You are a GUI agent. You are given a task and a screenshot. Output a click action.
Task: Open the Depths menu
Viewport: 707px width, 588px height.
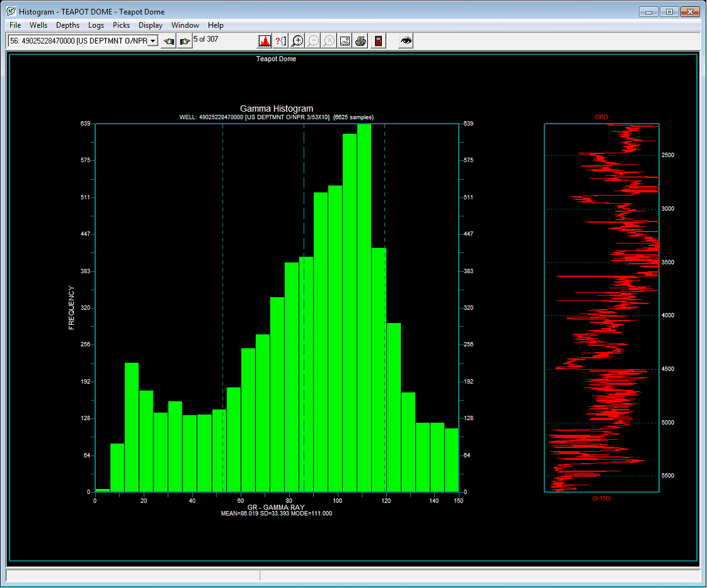68,25
